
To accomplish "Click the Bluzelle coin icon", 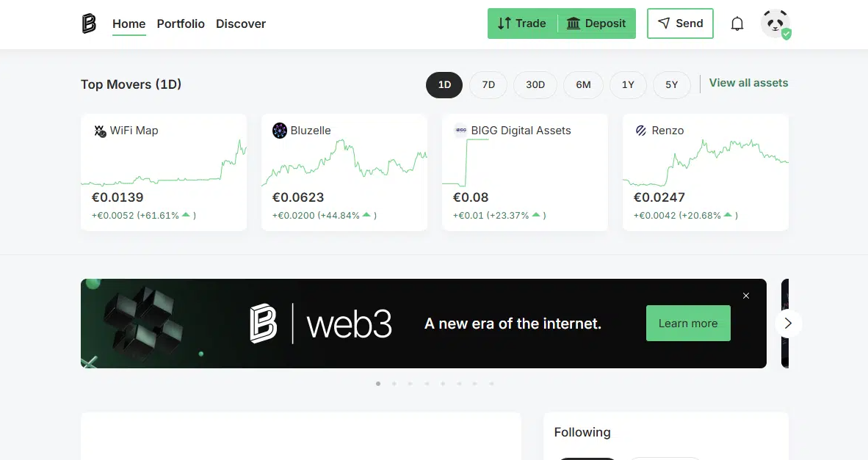I will click(x=280, y=131).
